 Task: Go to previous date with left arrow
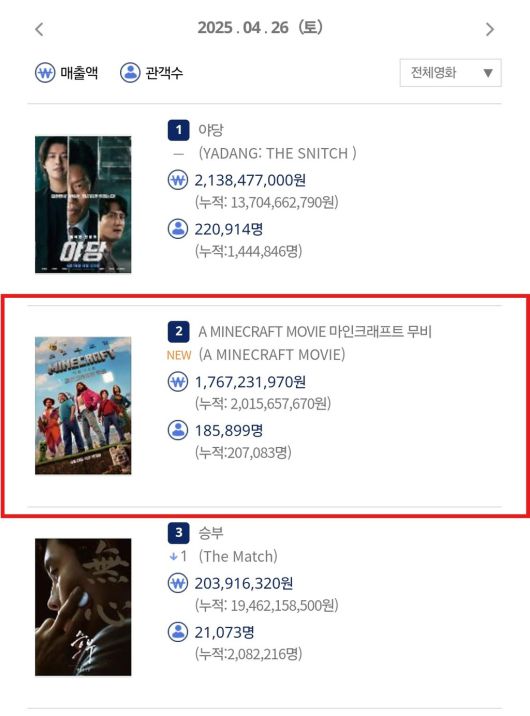tap(39, 29)
